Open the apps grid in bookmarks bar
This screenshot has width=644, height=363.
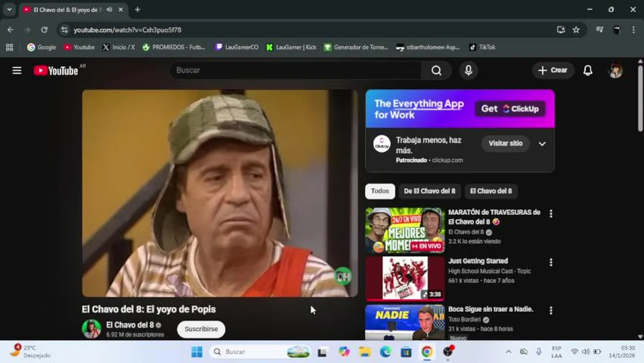coord(9,47)
